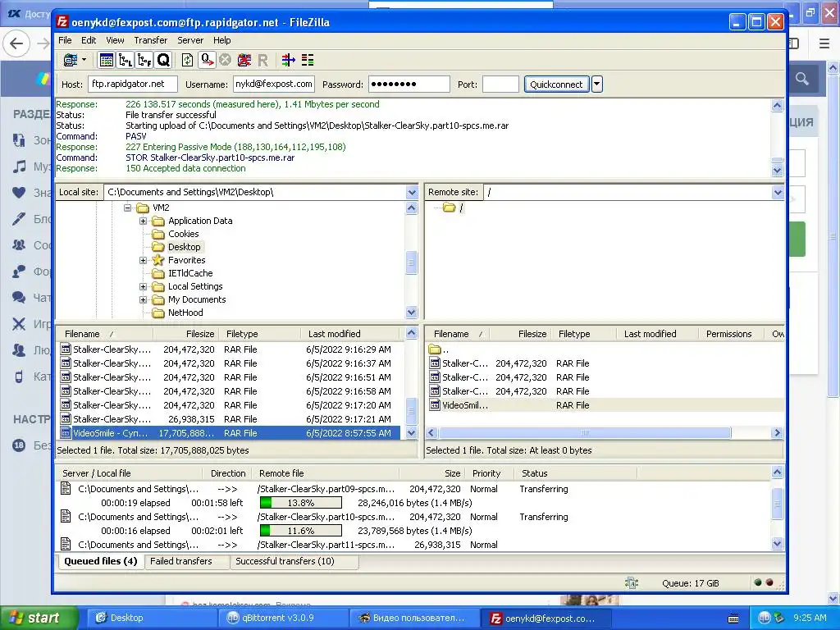
Task: Select the remote root folder icon
Action: pos(449,208)
